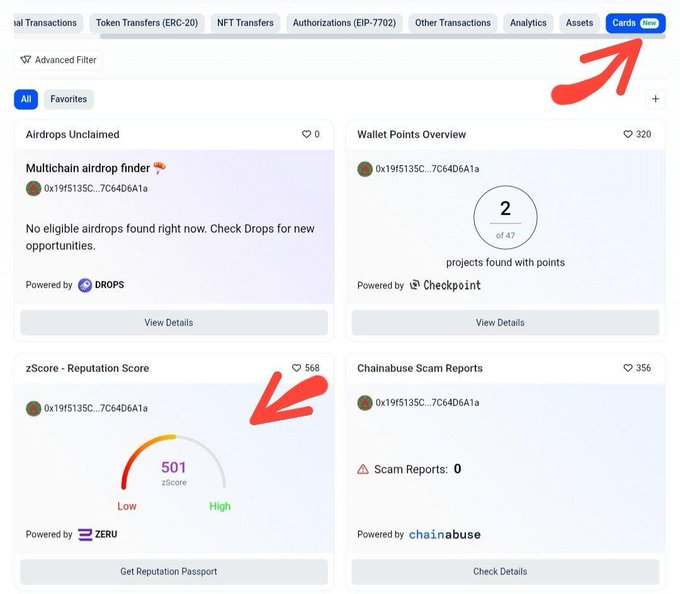
Task: Click the 2 of 47 points circle
Action: [505, 217]
